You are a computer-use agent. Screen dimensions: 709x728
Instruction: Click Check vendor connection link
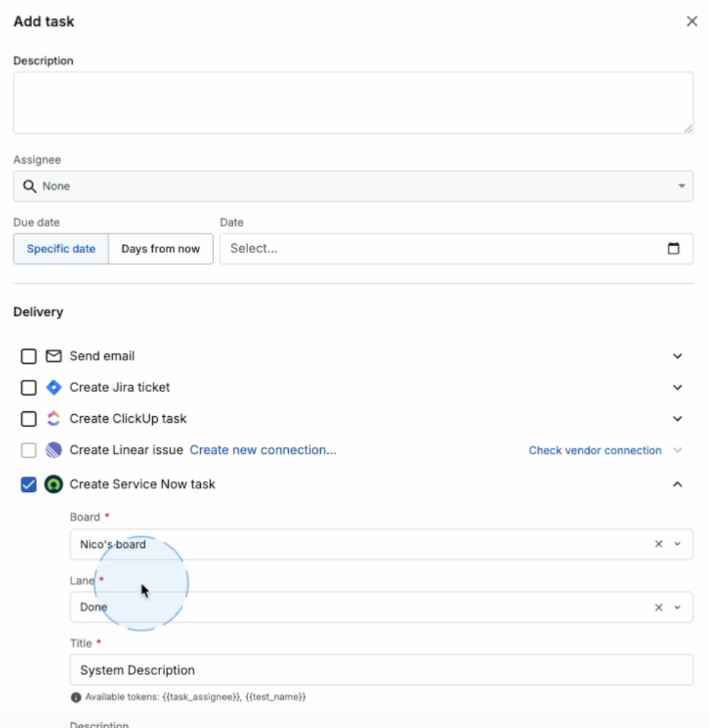(595, 451)
